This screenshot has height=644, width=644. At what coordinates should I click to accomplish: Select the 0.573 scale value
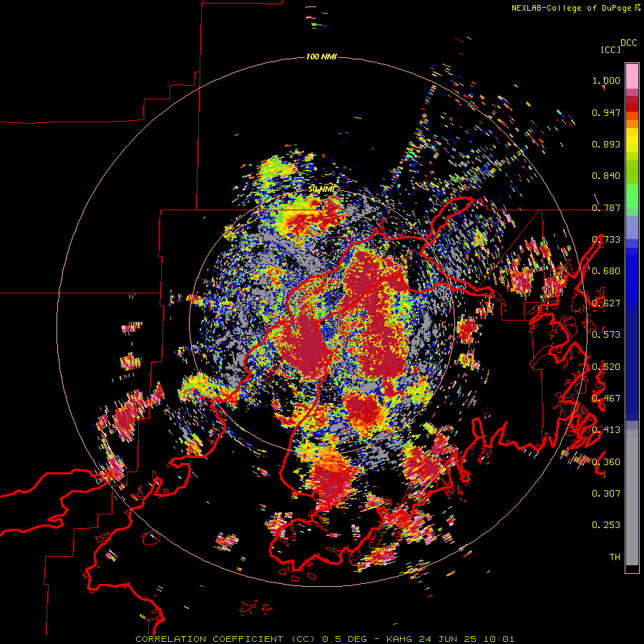tap(606, 335)
